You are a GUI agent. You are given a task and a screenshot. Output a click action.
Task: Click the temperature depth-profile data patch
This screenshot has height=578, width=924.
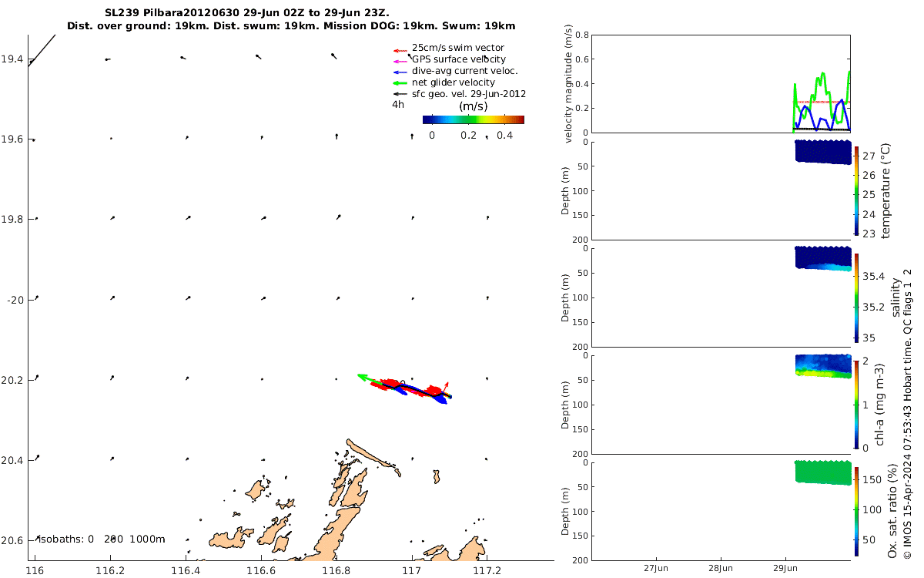(823, 152)
